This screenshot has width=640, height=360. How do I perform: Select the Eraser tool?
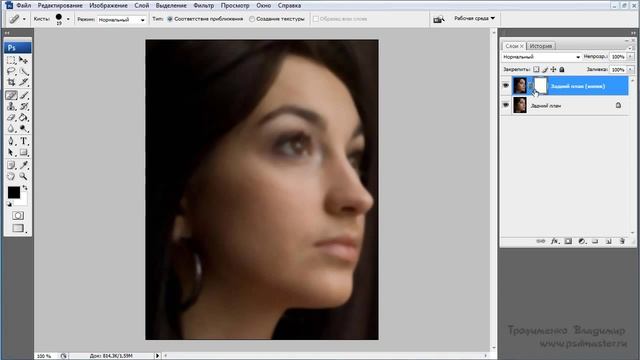coord(11,118)
